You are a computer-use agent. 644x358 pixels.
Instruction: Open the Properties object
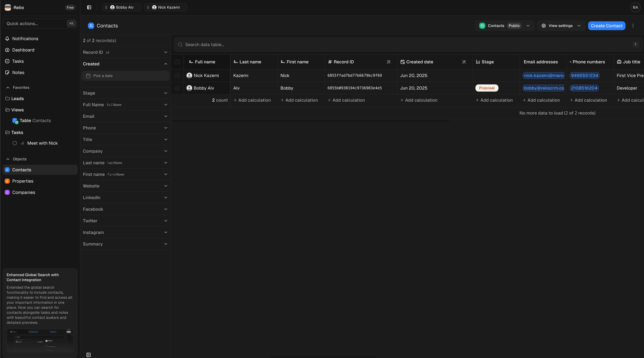point(22,181)
